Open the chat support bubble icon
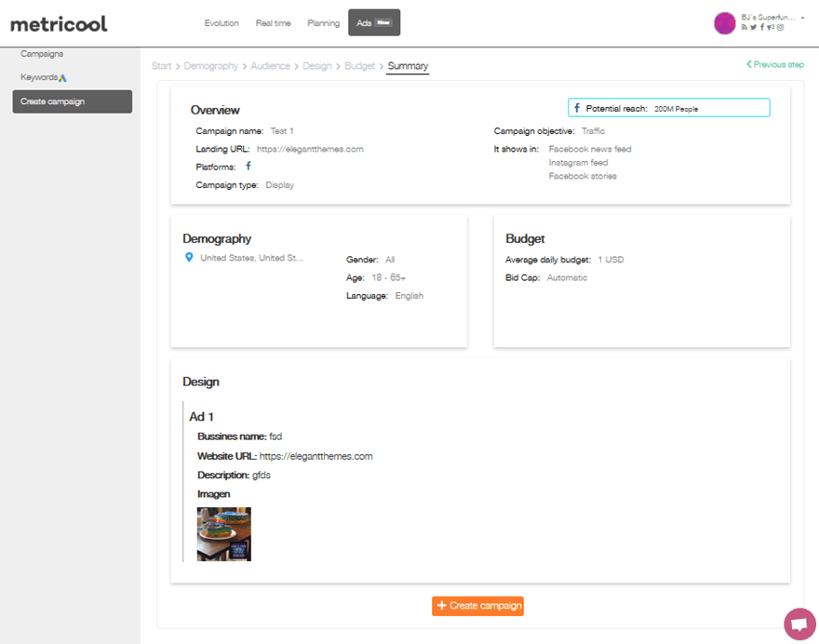This screenshot has height=644, width=819. (799, 624)
